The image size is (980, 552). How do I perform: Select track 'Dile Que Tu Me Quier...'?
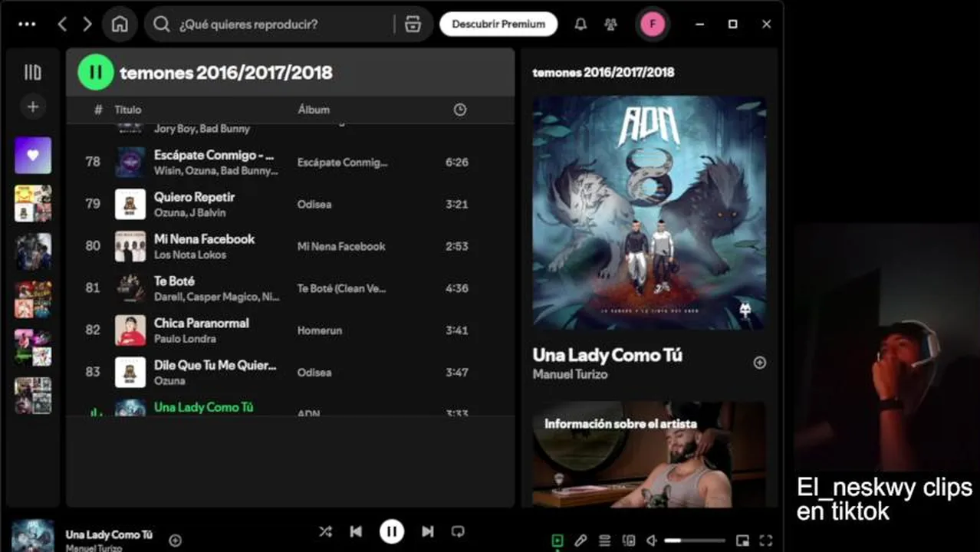pyautogui.click(x=215, y=366)
